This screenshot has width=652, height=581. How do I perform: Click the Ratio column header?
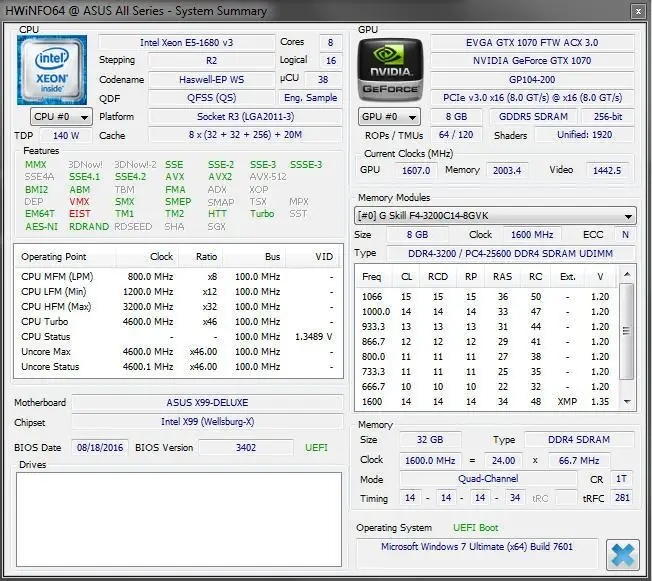(200, 257)
